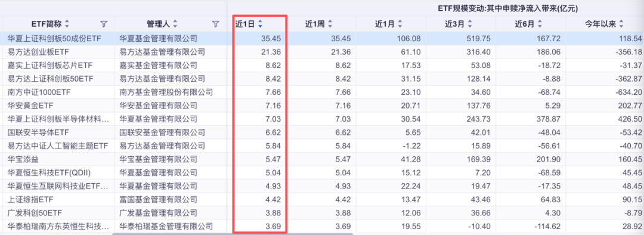
Task: Select the 国联安半导体ETF name cell
Action: pos(38,132)
